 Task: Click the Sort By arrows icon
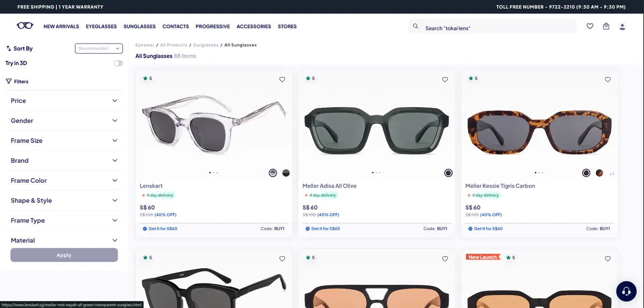coord(9,48)
